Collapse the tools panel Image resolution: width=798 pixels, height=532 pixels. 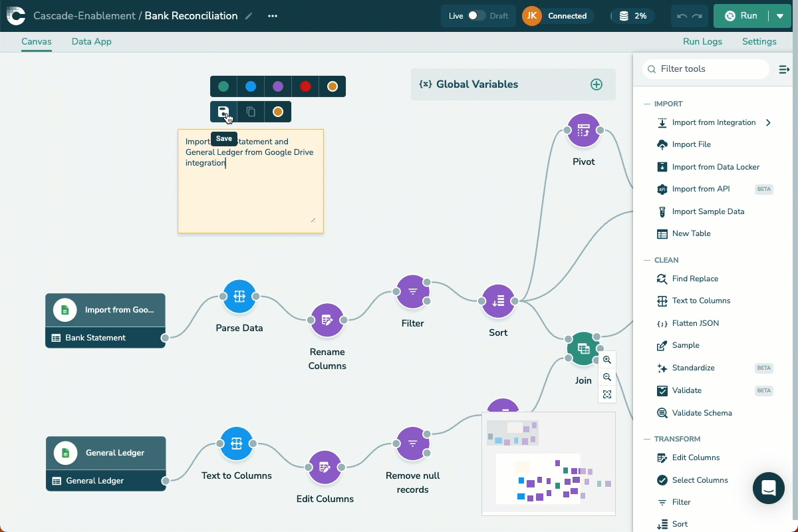pos(784,69)
